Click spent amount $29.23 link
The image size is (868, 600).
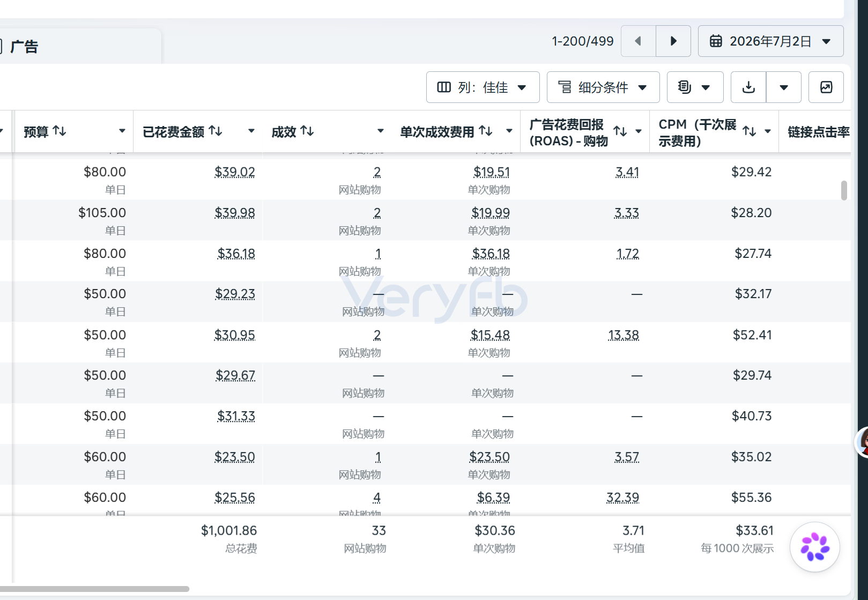pyautogui.click(x=235, y=294)
